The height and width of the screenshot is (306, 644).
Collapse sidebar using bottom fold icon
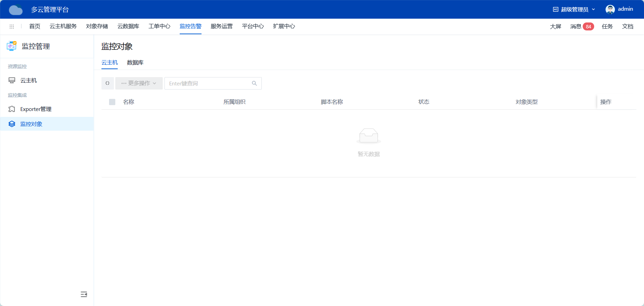tap(84, 294)
